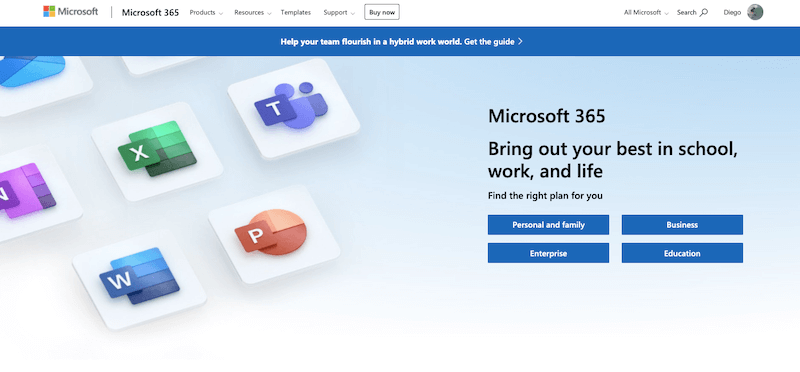800x372 pixels.
Task: Click the Buy now button
Action: coord(382,12)
